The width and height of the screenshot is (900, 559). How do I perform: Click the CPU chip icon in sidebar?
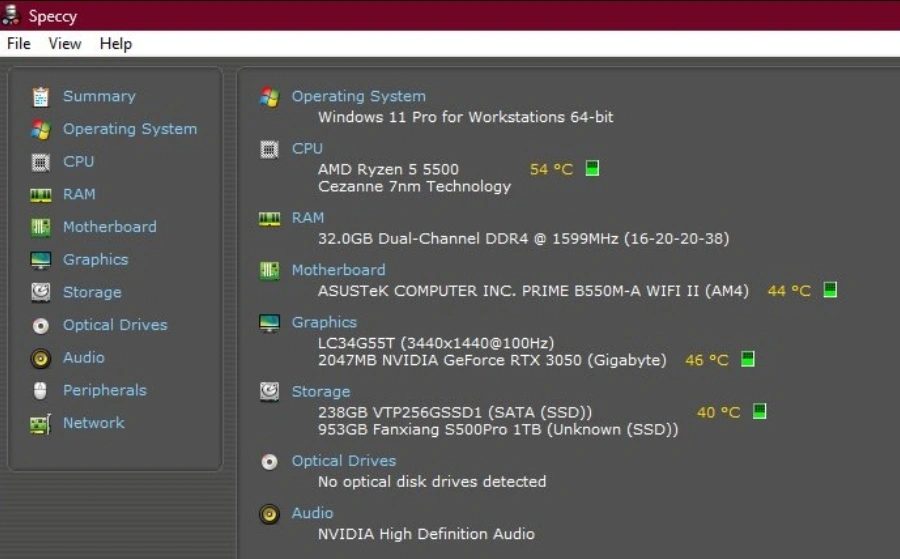(x=40, y=162)
